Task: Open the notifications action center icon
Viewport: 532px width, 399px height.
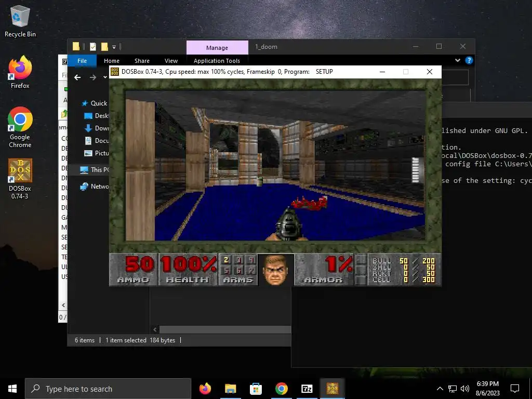Action: tap(515, 389)
